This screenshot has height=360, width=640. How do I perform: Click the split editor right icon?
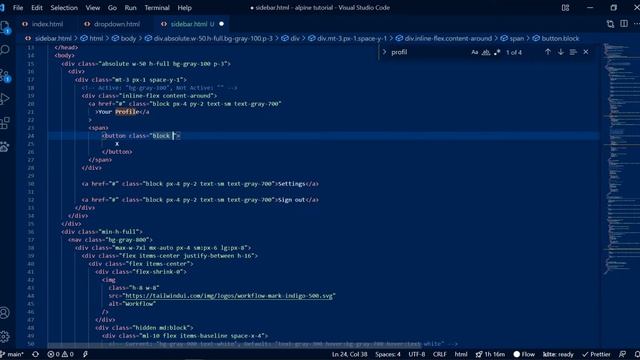[x=624, y=24]
